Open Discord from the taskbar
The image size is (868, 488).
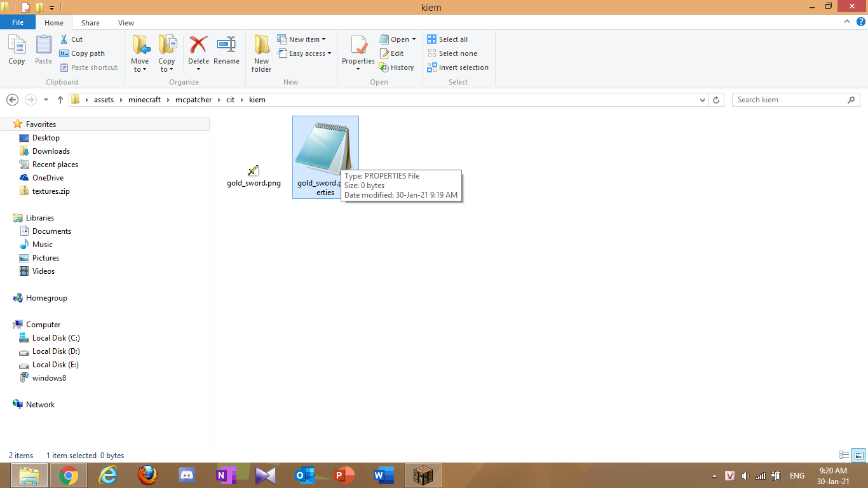point(187,475)
